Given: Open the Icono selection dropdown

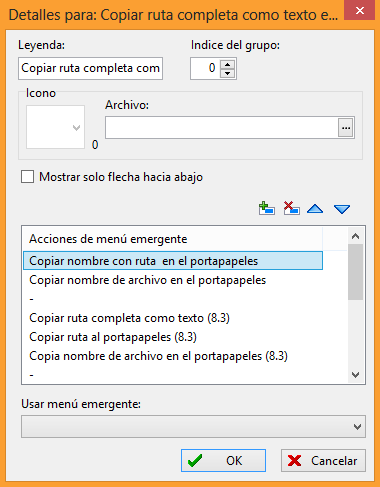Looking at the screenshot, I should 55,127.
